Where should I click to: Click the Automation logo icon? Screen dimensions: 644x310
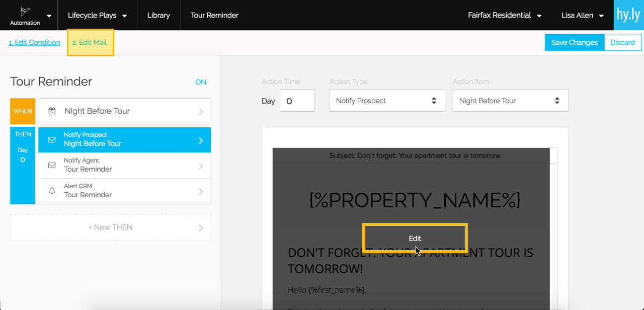pyautogui.click(x=25, y=11)
